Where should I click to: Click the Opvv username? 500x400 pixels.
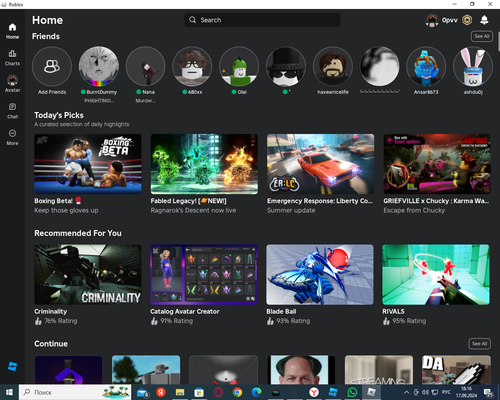tap(449, 20)
